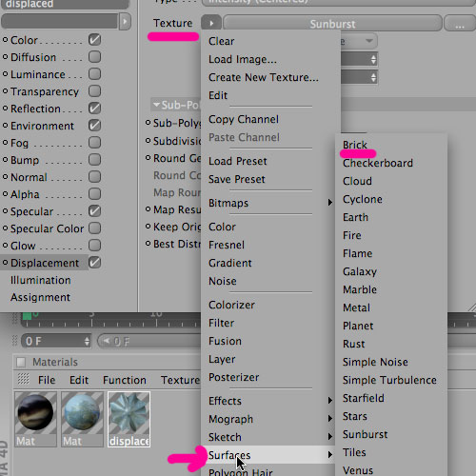Open the Sunburst texture button
Image resolution: width=476 pixels, height=476 pixels.
(x=332, y=24)
